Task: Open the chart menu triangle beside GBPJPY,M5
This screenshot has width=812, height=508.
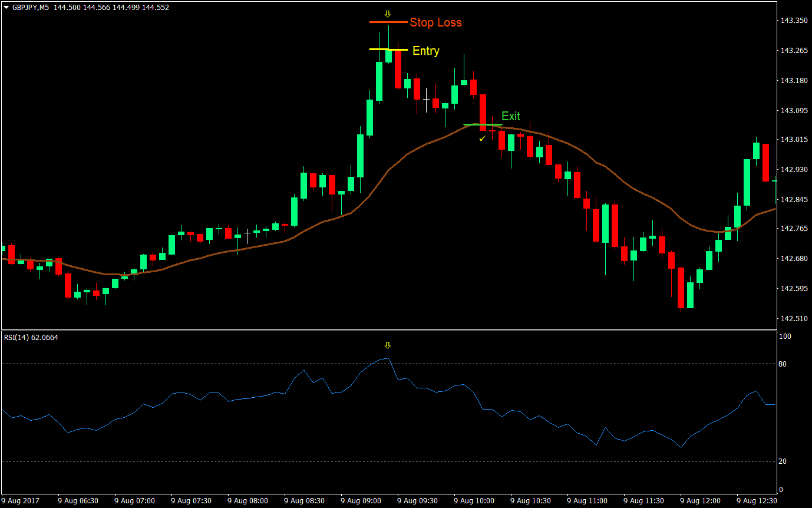Action: pos(6,8)
